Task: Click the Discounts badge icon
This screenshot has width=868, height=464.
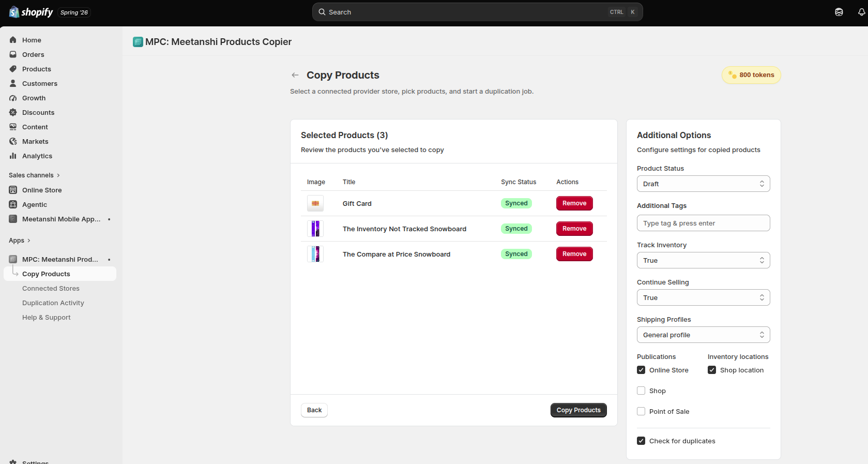Action: tap(13, 112)
